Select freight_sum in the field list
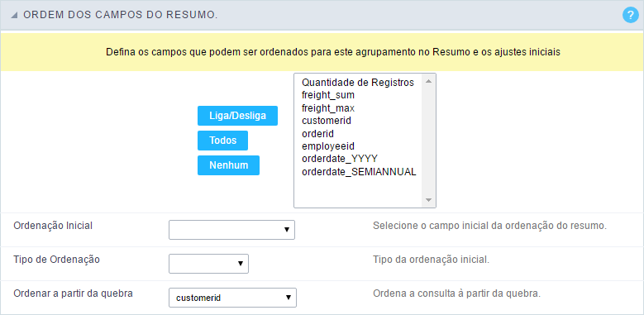The height and width of the screenshot is (315, 644). coord(328,95)
